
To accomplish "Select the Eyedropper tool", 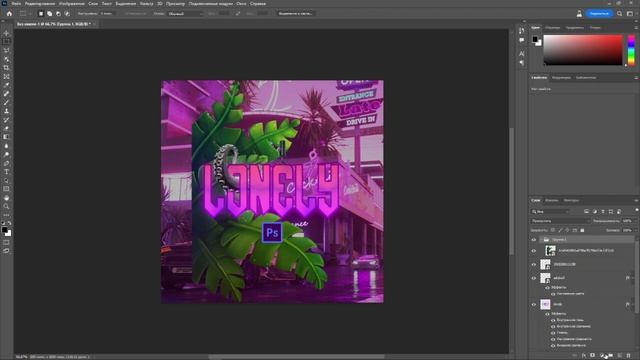I will coord(6,85).
